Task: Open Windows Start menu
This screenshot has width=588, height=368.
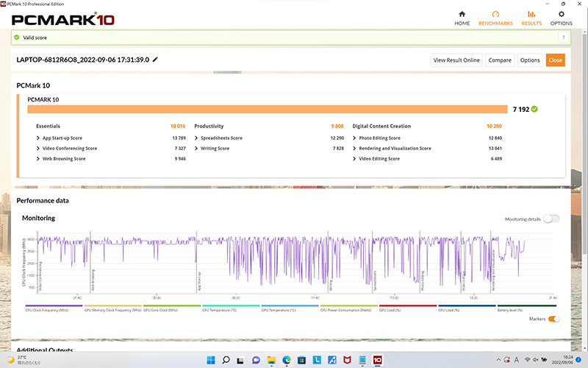Action: 209,359
